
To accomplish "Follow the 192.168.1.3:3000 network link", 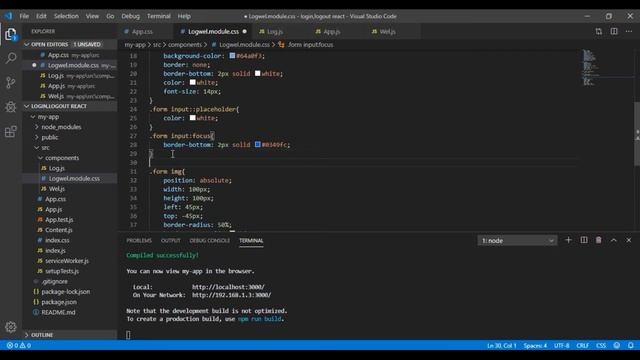I will coord(231,295).
